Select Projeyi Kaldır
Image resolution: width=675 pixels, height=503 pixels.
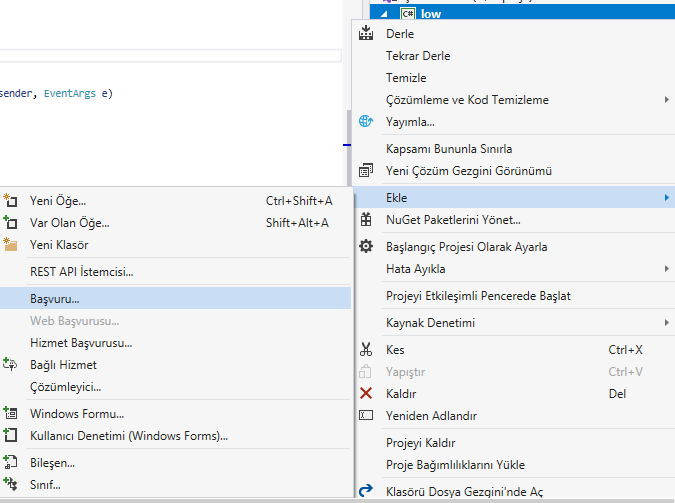tap(514, 442)
